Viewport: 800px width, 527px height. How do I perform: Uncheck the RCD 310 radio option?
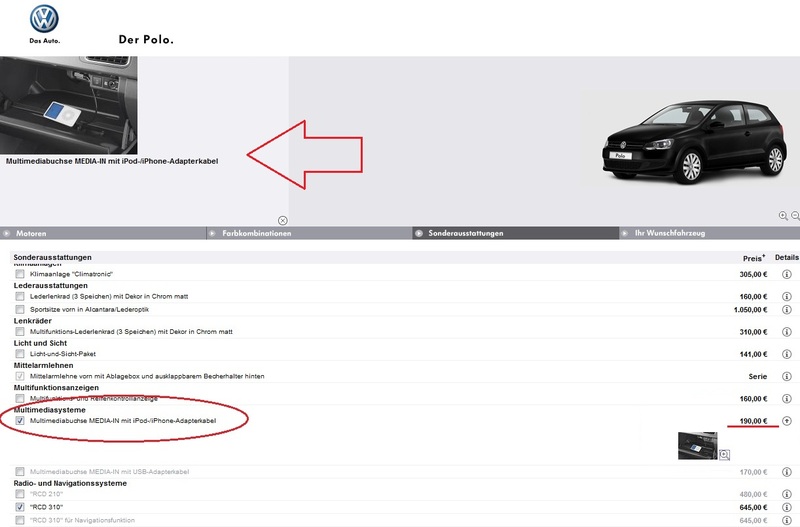(x=20, y=507)
